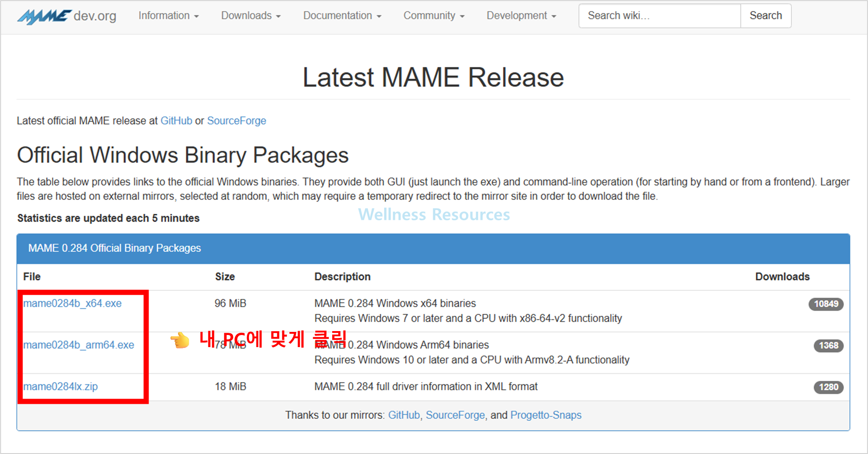868x454 pixels.
Task: Open the GitHub release link
Action: 176,121
